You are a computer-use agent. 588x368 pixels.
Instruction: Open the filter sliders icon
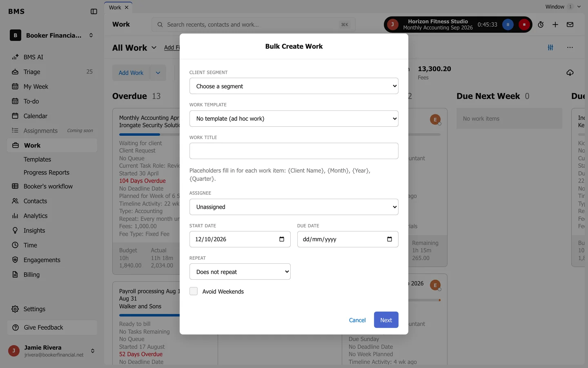(x=550, y=47)
